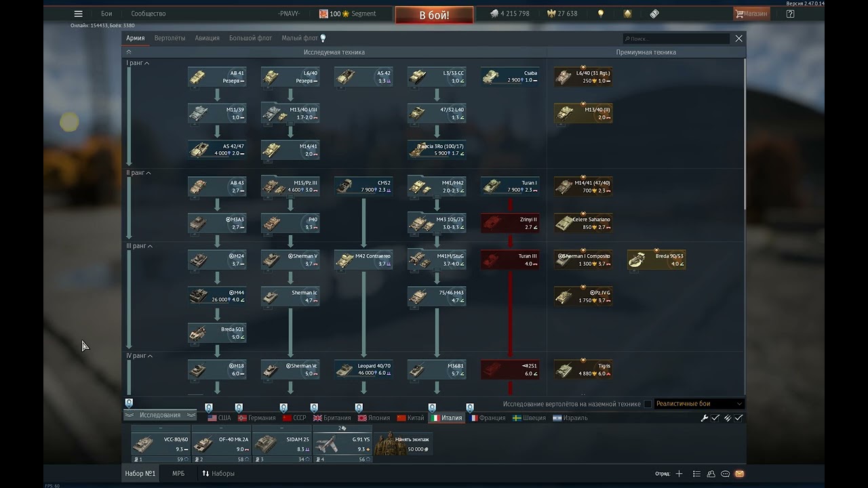The width and height of the screenshot is (868, 488).
Task: Switch to the Большой флот tab
Action: click(x=250, y=38)
